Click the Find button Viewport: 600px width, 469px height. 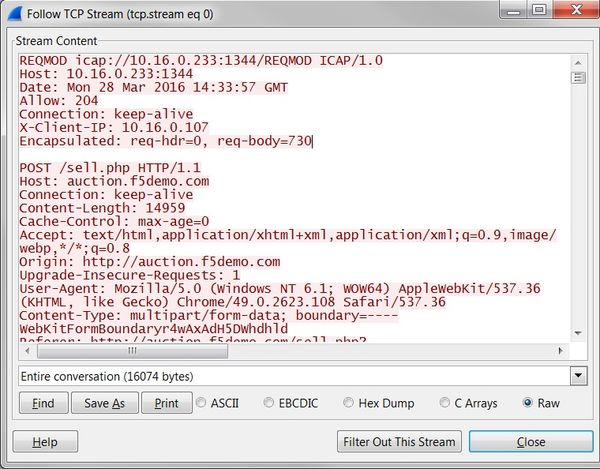coord(44,403)
